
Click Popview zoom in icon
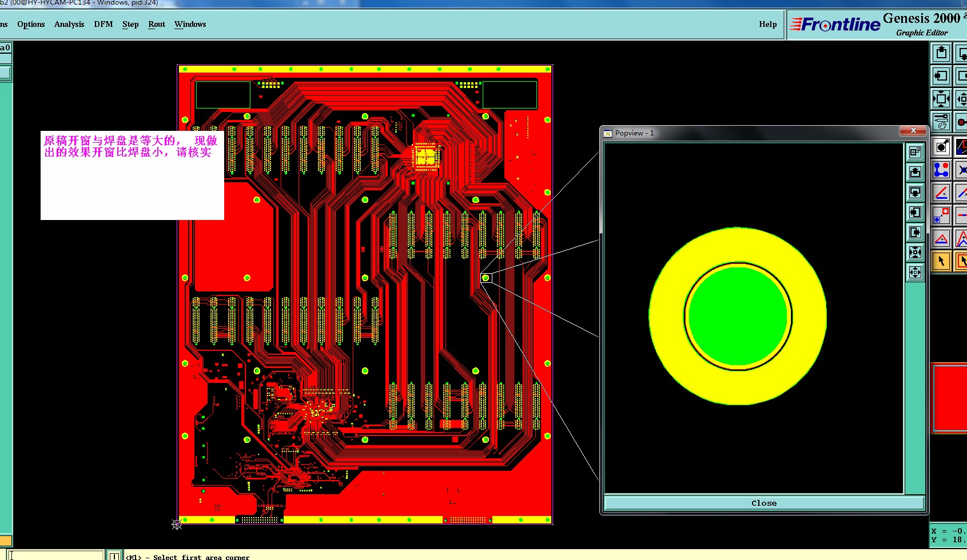coord(915,252)
